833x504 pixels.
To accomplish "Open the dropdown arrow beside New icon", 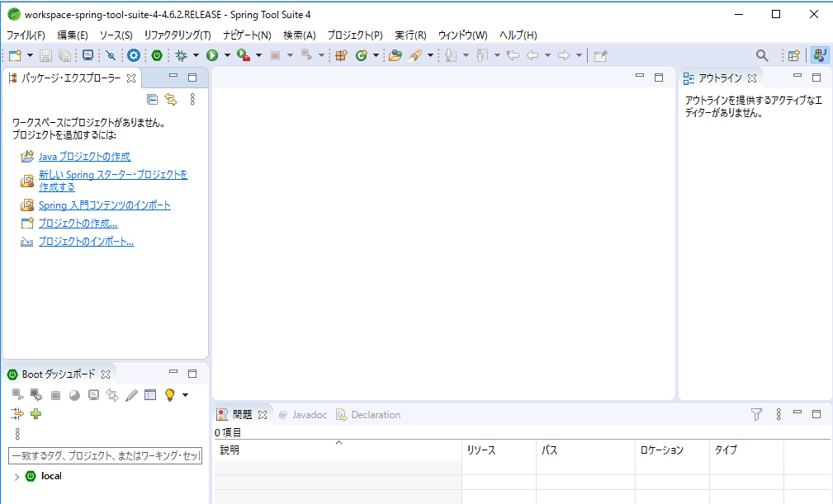I will tap(30, 55).
